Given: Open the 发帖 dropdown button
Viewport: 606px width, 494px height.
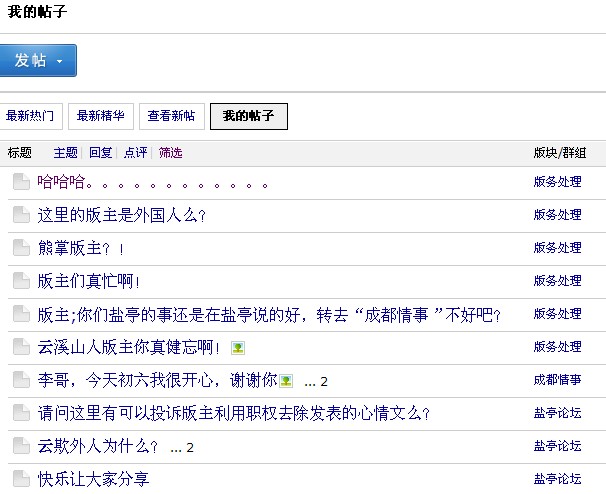Looking at the screenshot, I should (x=38, y=60).
